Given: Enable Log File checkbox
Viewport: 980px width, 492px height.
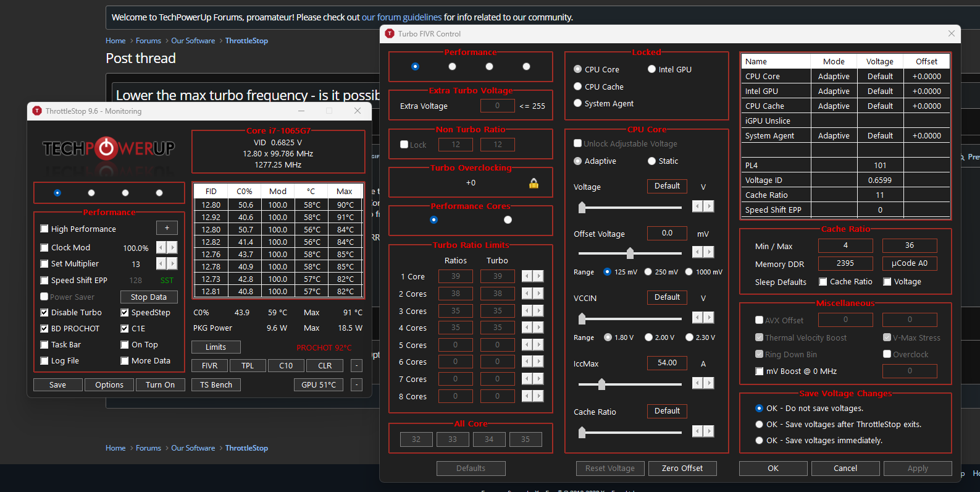Looking at the screenshot, I should point(44,360).
